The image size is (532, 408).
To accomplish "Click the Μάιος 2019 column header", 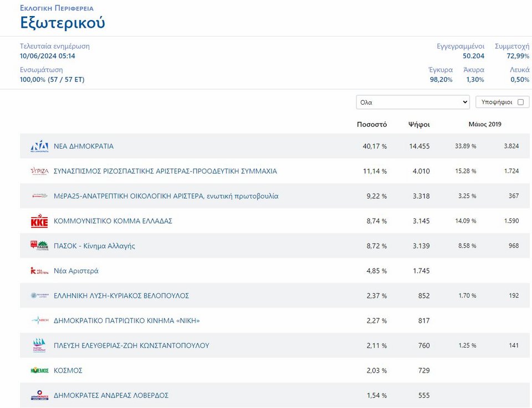I will click(485, 125).
